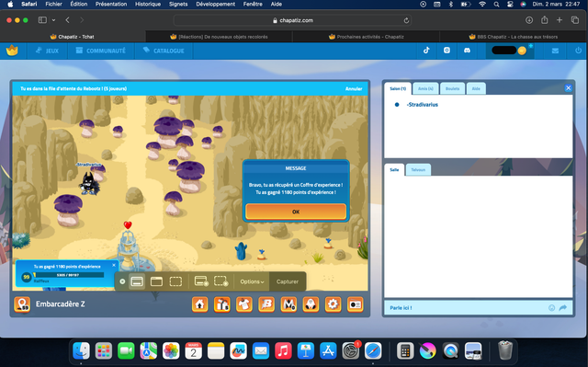Screen dimensions: 588x367
Task: Click the chapatiz.com address bar
Action: [x=292, y=20]
